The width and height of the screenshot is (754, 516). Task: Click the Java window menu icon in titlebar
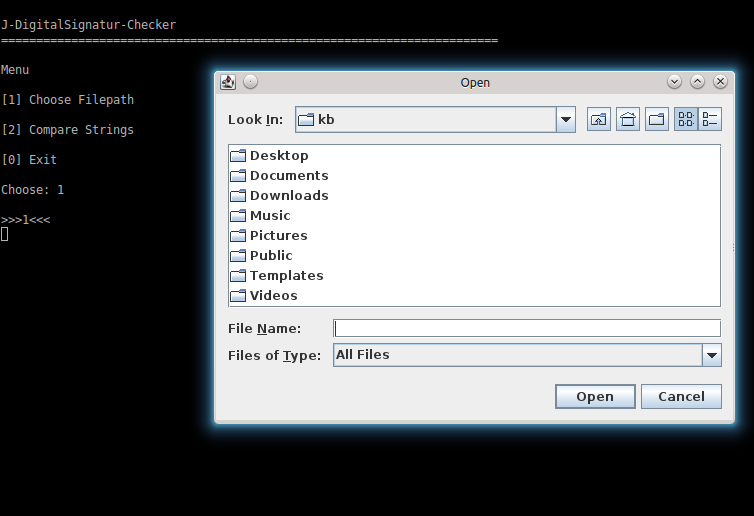(x=228, y=82)
